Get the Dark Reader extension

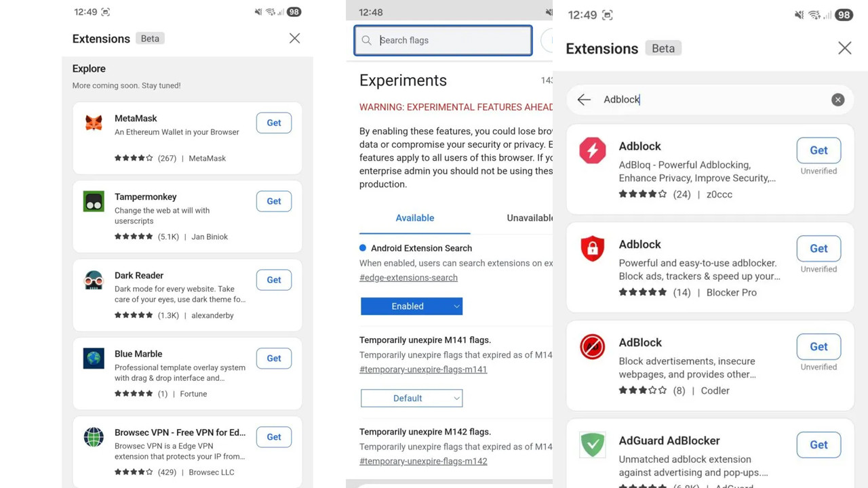pos(274,280)
